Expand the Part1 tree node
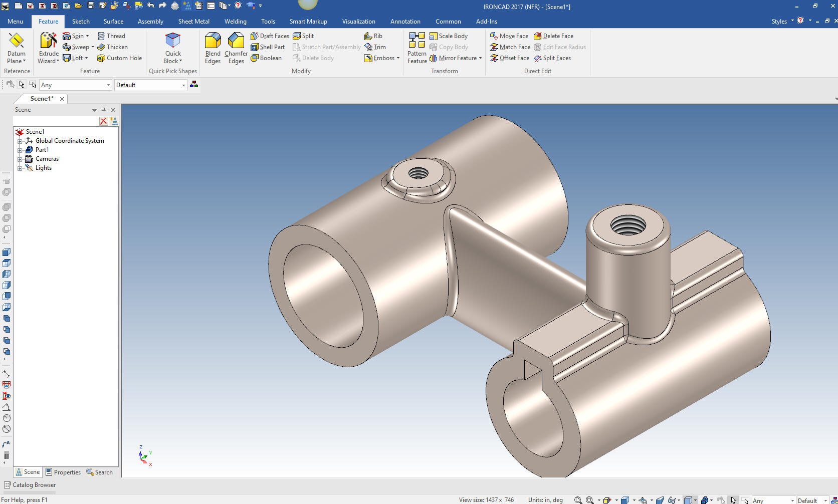838x504 pixels. point(20,150)
